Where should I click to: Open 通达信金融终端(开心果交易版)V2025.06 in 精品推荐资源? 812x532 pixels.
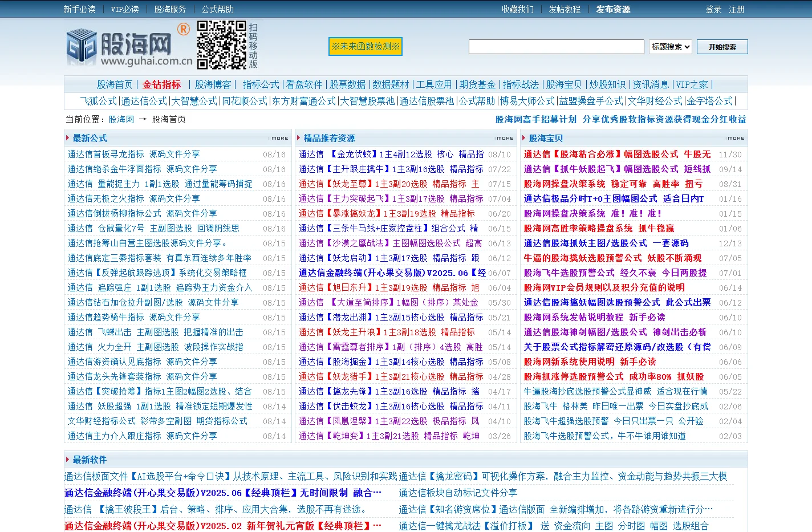392,273
